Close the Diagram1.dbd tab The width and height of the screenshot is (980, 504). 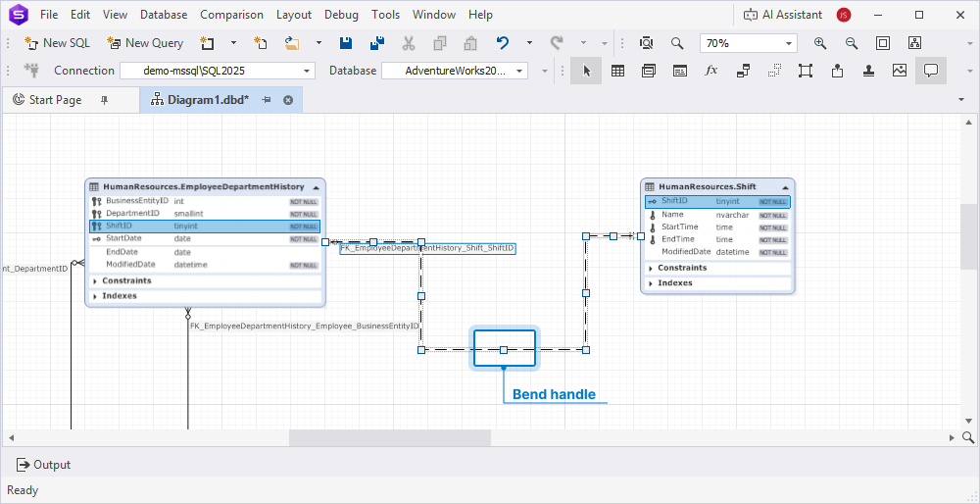pyautogui.click(x=288, y=99)
